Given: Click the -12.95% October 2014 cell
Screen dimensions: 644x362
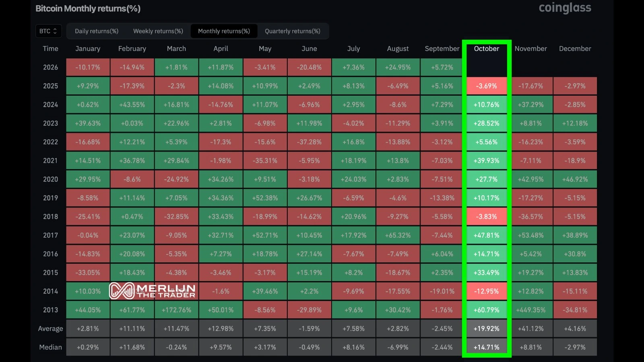Looking at the screenshot, I should point(487,291).
